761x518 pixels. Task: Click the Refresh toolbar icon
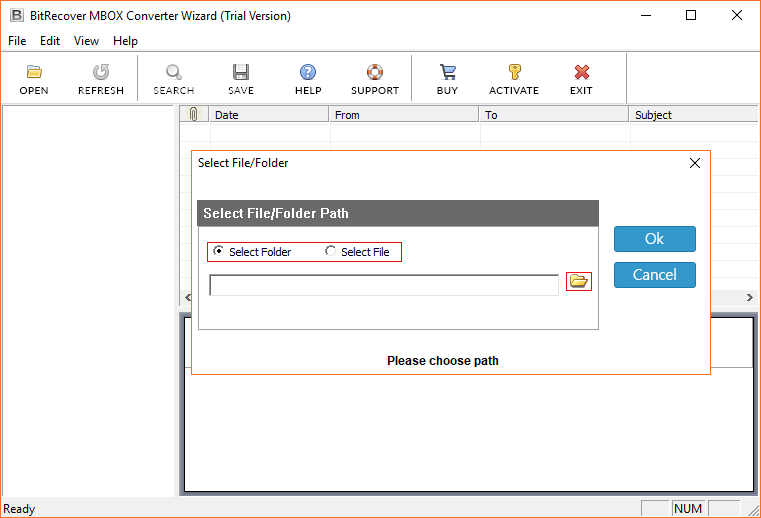[x=100, y=72]
